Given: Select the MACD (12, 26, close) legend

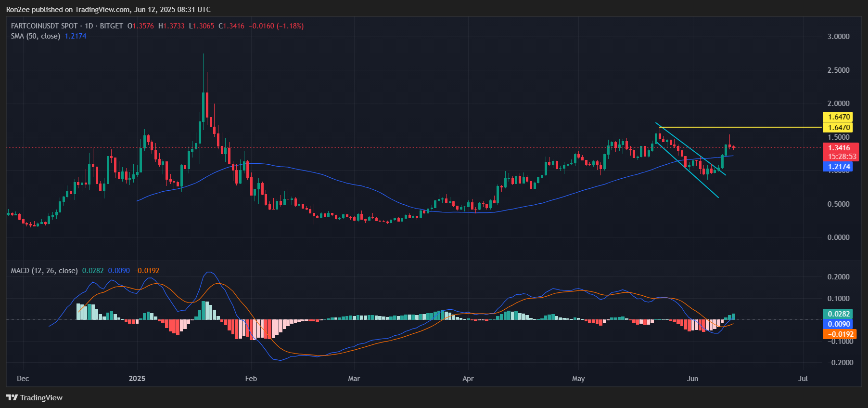Looking at the screenshot, I should [44, 271].
